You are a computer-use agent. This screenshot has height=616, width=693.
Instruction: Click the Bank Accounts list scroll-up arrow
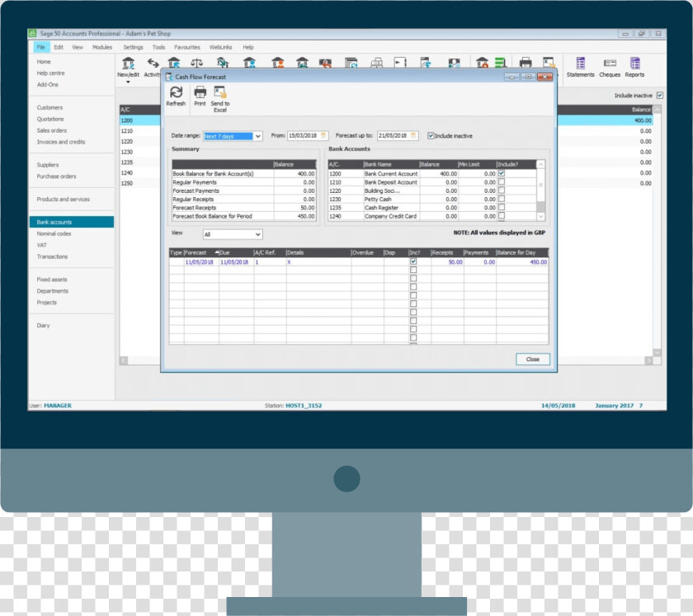click(x=540, y=164)
